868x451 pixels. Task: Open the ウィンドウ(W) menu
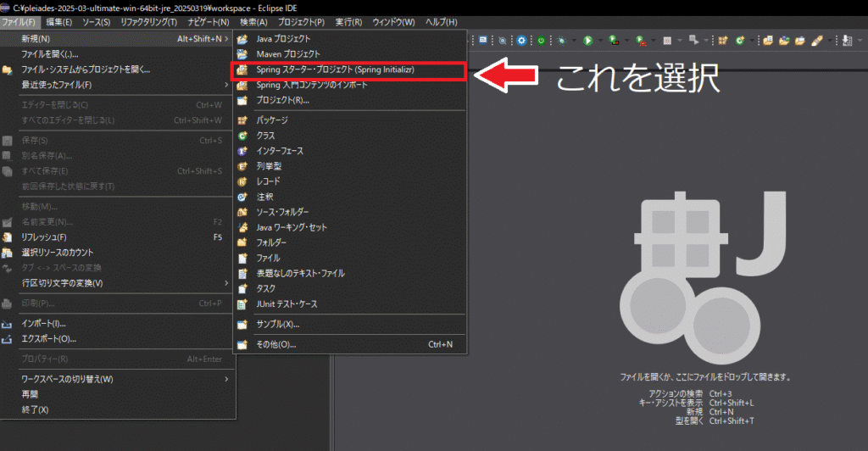(393, 22)
